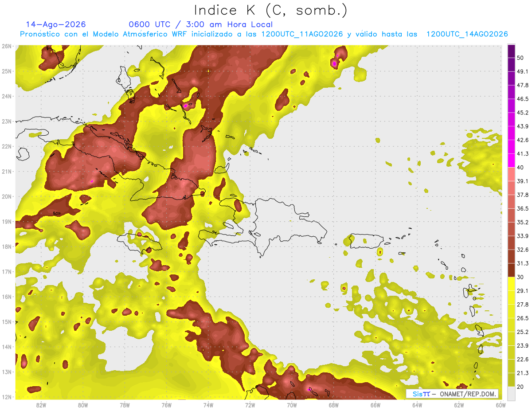Click the magenta legend swatch between 40 and 41.3
The height and width of the screenshot is (411, 532).
click(x=511, y=160)
